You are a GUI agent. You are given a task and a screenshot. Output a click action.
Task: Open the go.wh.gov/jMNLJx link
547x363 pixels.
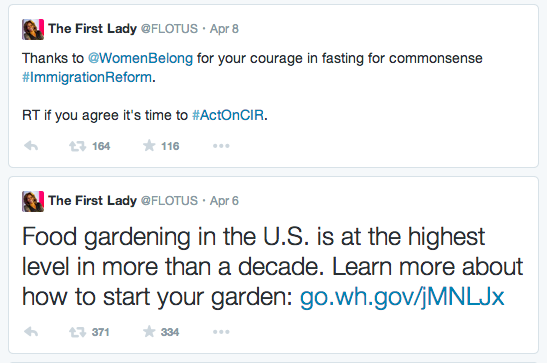point(402,297)
